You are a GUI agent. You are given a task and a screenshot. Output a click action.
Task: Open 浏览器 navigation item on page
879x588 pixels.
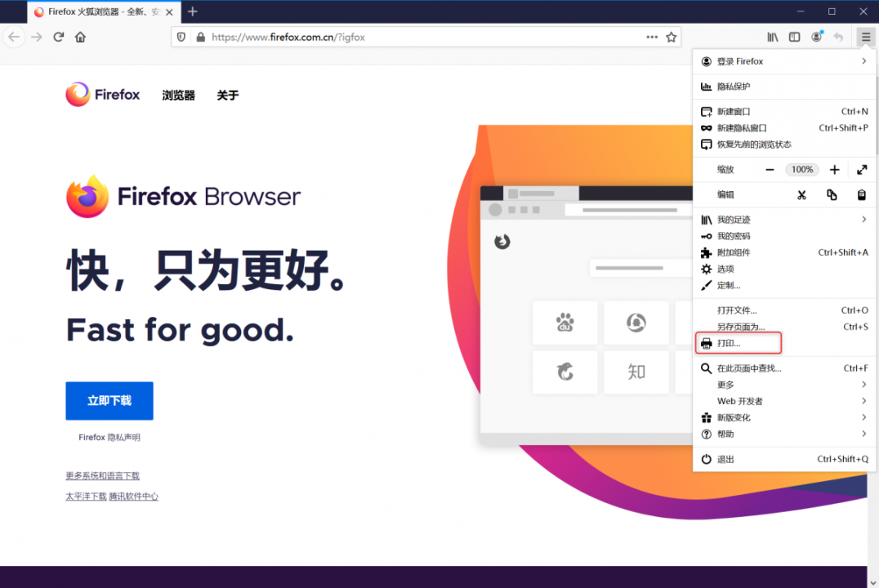click(x=178, y=96)
